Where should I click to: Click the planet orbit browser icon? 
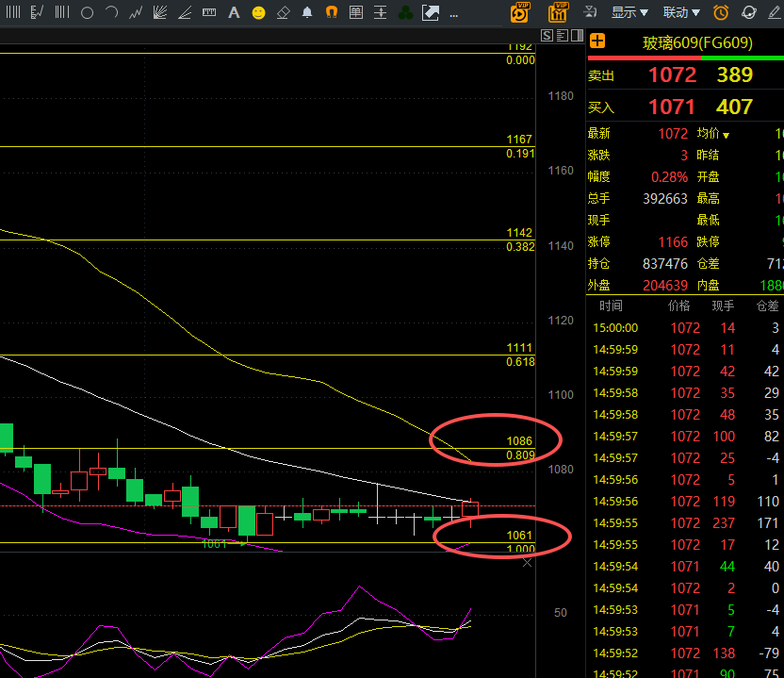coord(748,12)
